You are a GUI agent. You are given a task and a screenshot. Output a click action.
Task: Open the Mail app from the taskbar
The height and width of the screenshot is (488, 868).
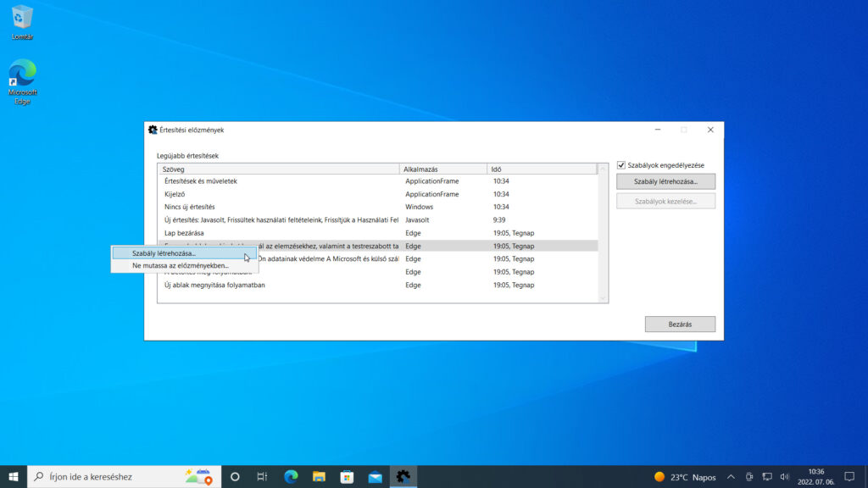point(376,476)
